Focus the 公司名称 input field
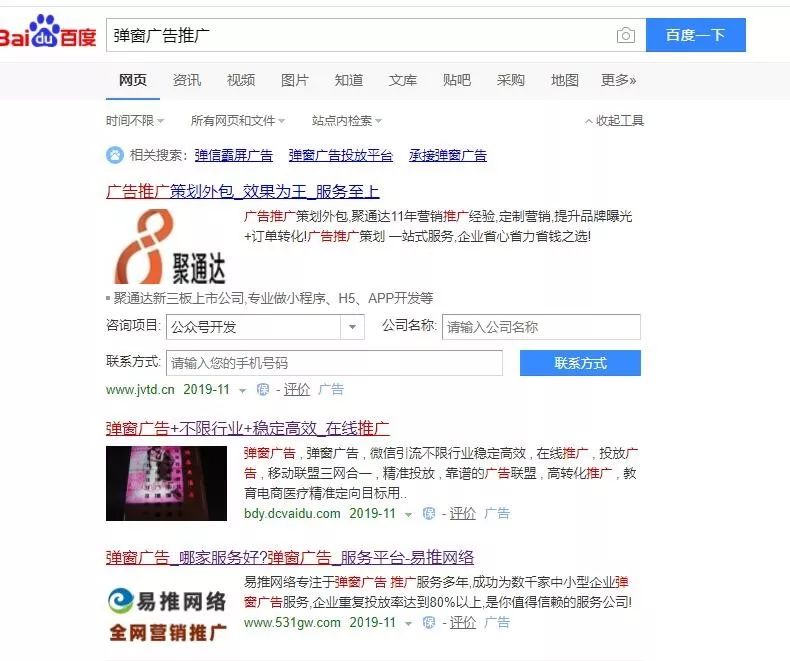The image size is (790, 661). tap(542, 327)
